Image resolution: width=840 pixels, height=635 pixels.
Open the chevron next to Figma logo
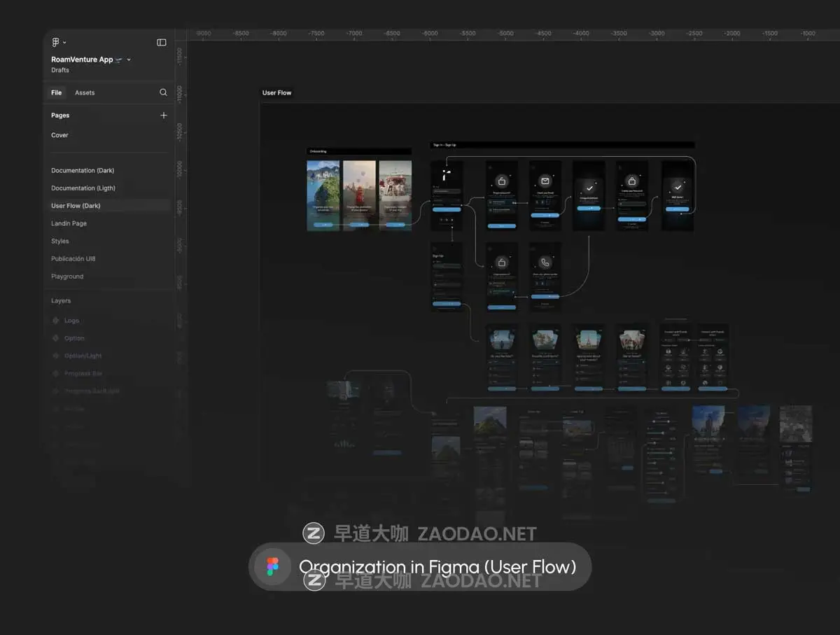(65, 43)
